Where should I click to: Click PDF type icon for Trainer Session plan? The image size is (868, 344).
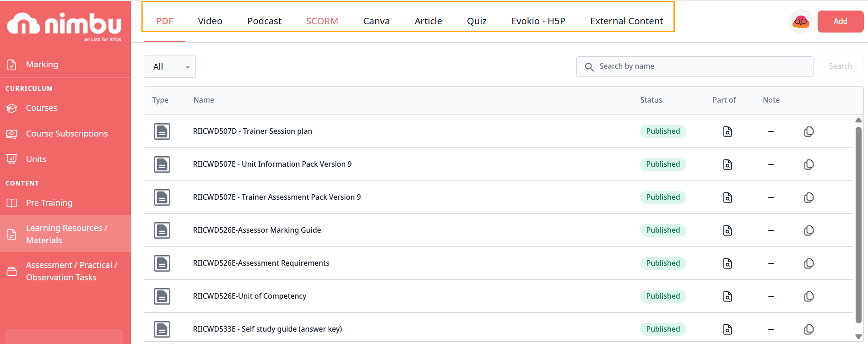pyautogui.click(x=162, y=131)
